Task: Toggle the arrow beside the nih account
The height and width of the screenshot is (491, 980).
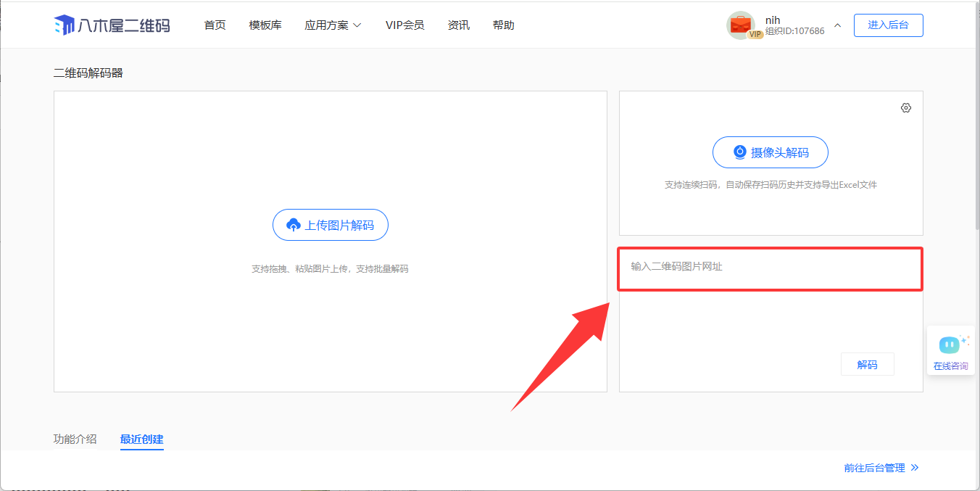Action: coord(837,25)
